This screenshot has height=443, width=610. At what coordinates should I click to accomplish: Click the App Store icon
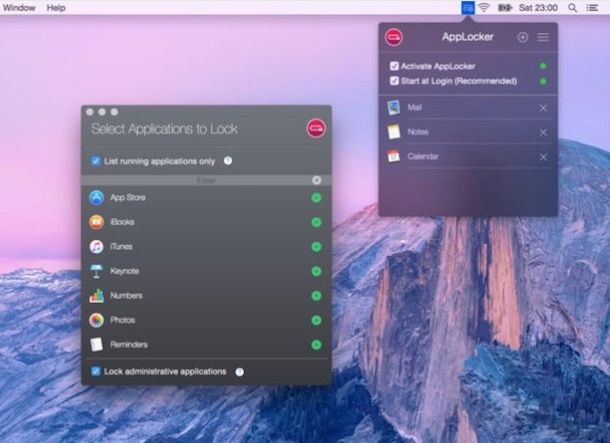pyautogui.click(x=96, y=198)
